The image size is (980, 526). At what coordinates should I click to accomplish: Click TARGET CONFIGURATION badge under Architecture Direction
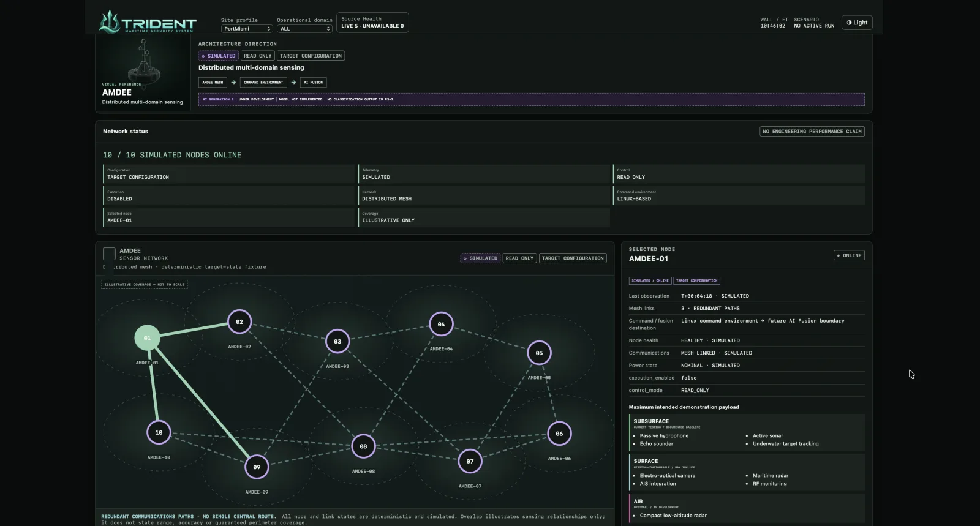point(311,56)
